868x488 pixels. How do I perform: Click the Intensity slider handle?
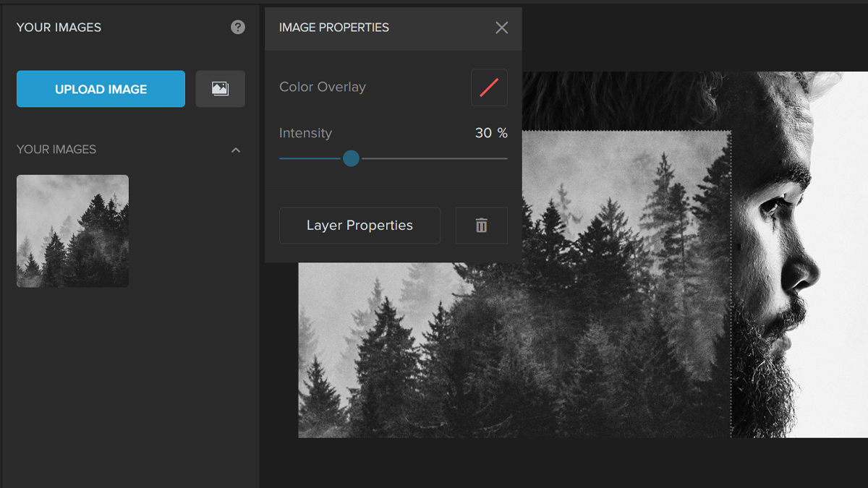(x=351, y=158)
